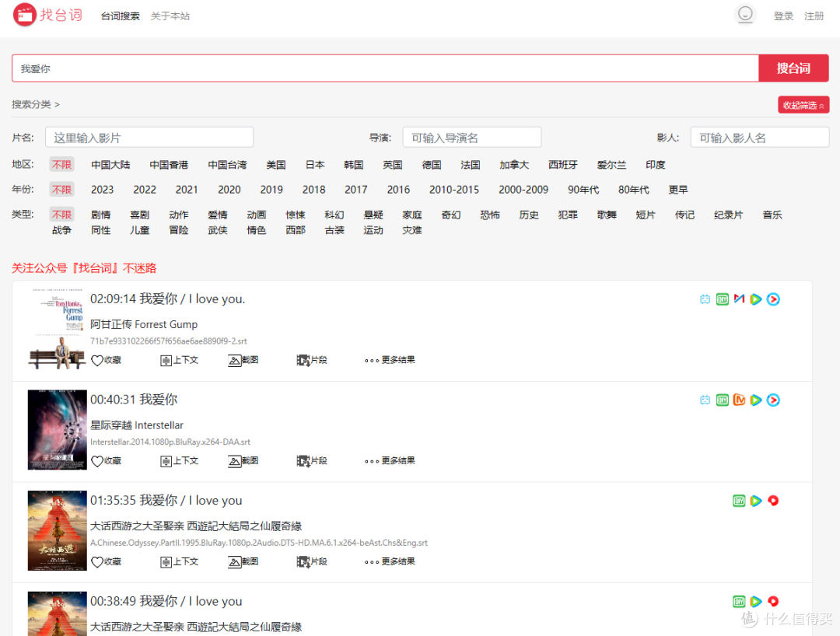Favorite the Forrest Gump line with 收藏

[106, 360]
